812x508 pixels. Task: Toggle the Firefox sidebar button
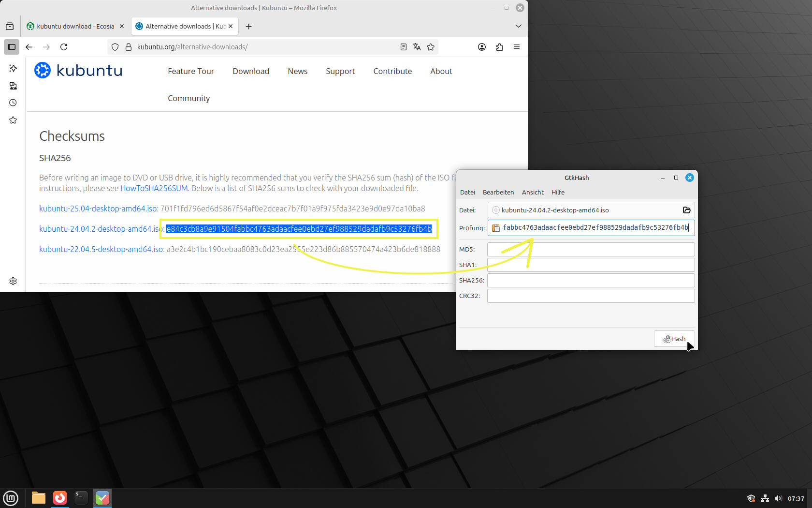click(12, 47)
